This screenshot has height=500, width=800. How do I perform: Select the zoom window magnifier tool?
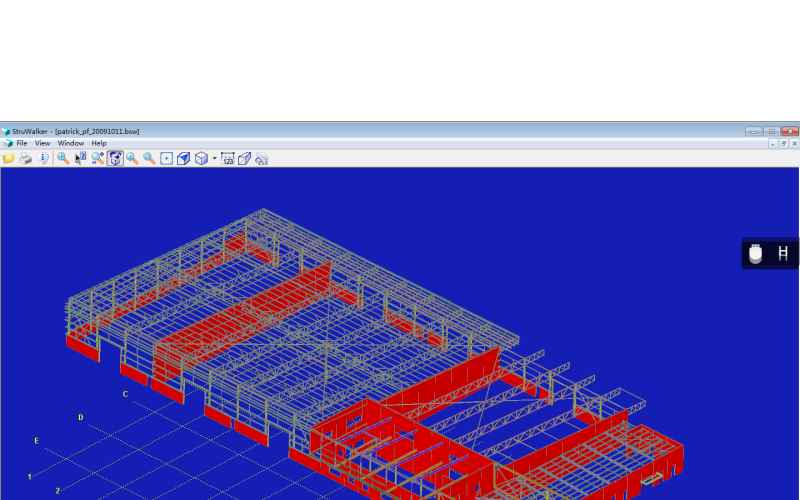click(63, 158)
